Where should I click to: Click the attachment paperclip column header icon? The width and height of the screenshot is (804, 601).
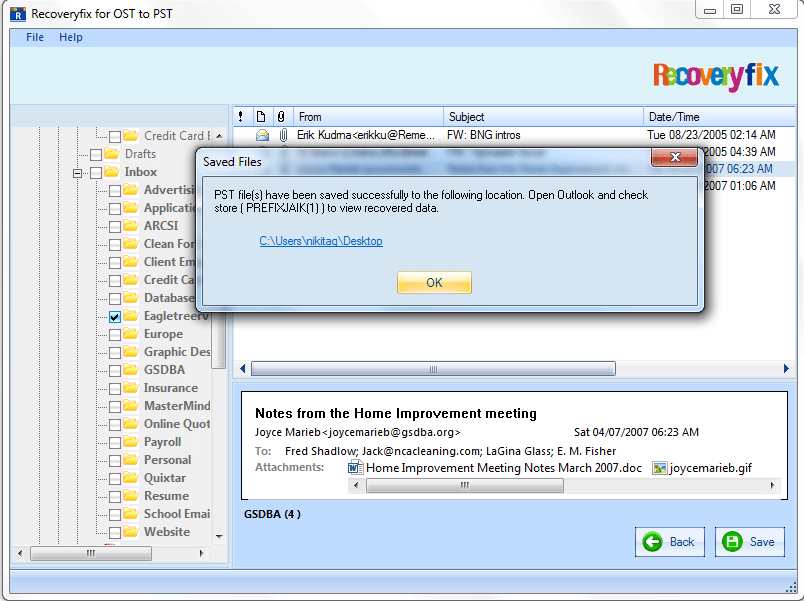click(x=281, y=117)
